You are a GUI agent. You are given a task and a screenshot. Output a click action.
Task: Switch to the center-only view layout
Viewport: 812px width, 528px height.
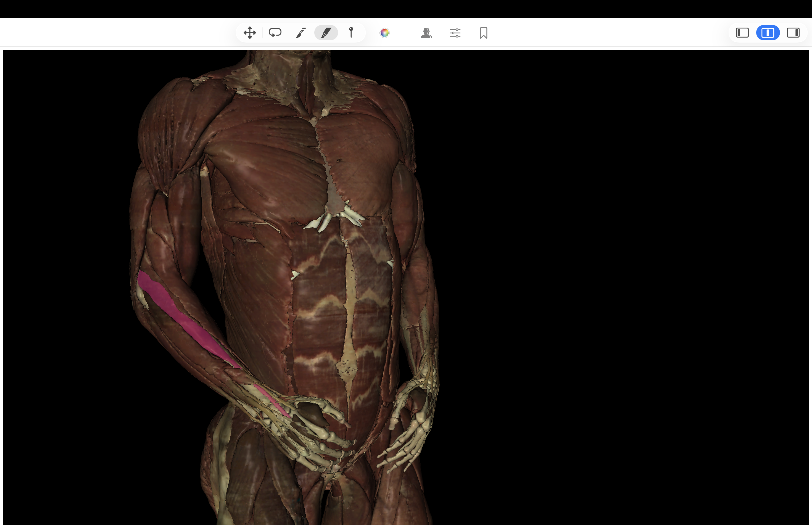tap(768, 33)
